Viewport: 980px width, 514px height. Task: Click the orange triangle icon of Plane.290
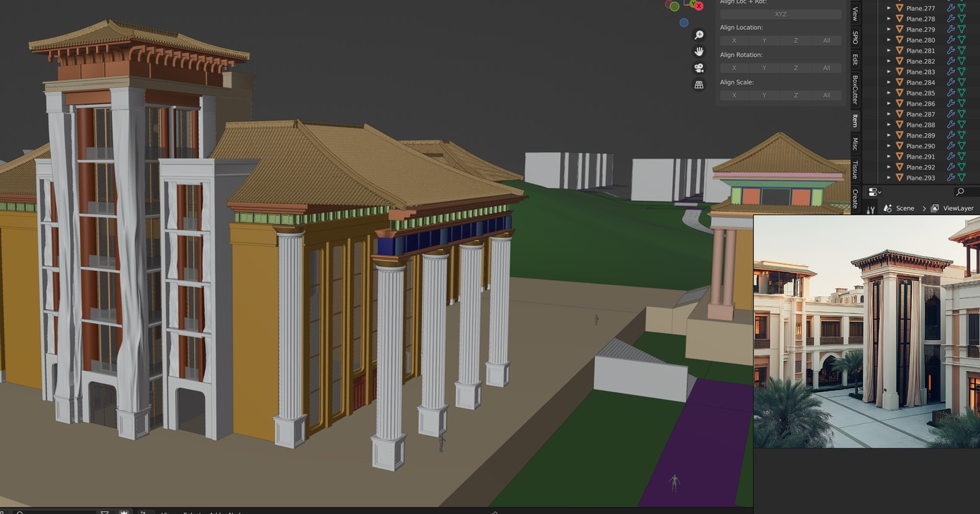tap(899, 146)
